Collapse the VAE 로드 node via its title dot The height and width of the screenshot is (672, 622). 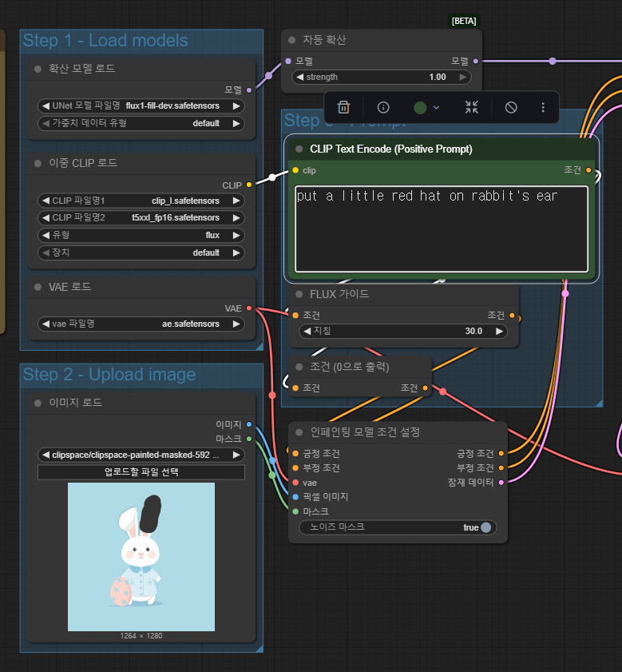click(x=38, y=287)
